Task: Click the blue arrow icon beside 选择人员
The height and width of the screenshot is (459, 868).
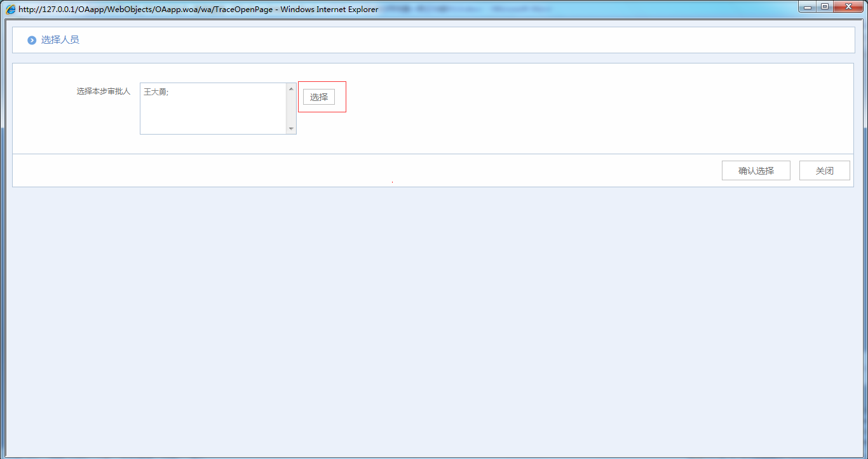Action: (32, 41)
